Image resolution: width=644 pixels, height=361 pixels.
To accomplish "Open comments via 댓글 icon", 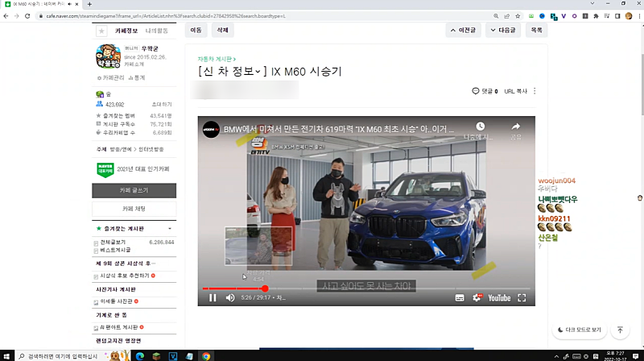I will pyautogui.click(x=485, y=91).
